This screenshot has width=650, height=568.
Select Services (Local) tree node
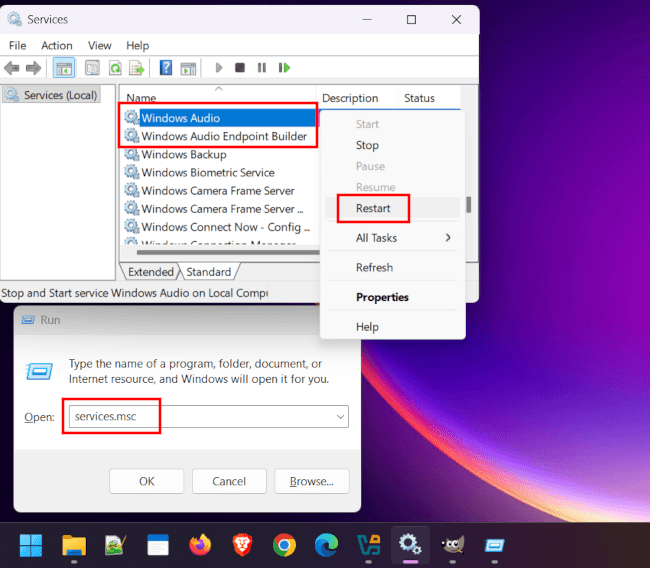click(52, 95)
